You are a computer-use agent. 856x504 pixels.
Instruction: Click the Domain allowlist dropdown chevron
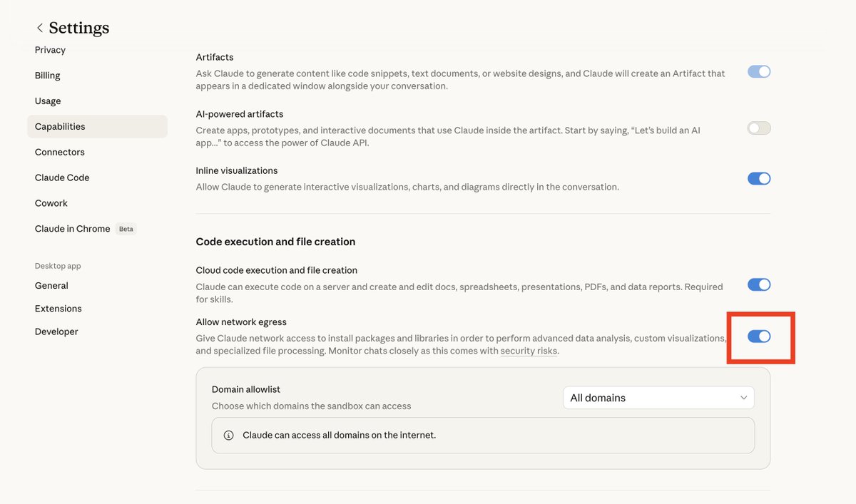tap(744, 398)
